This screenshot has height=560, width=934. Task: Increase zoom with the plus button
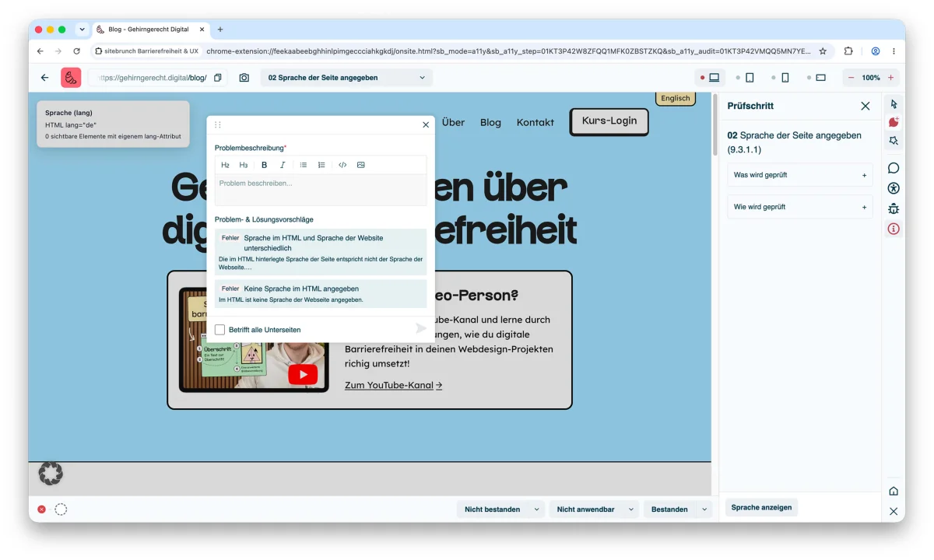pos(891,78)
